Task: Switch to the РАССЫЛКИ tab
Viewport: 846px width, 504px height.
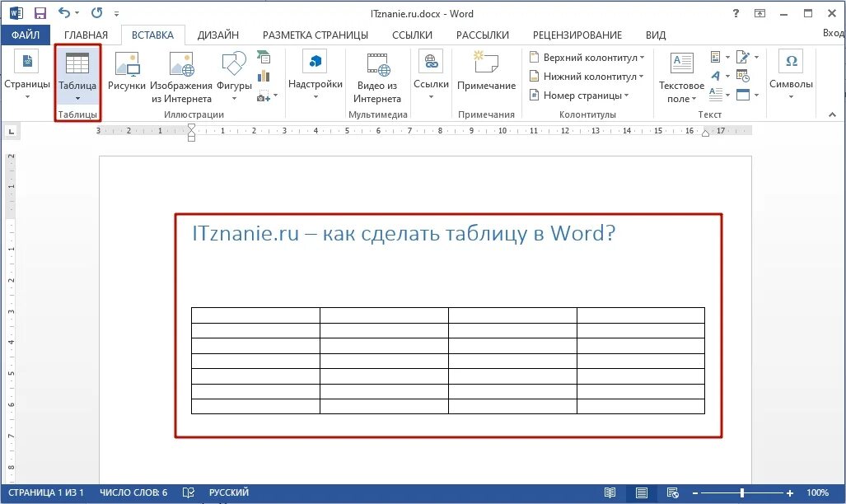Action: coord(483,35)
